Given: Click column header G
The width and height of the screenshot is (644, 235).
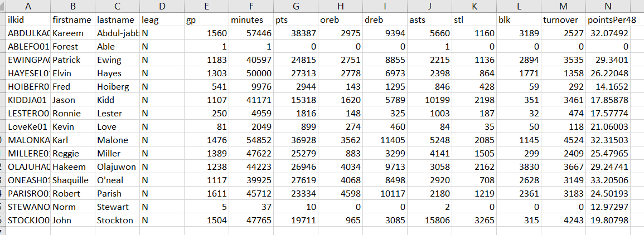Looking at the screenshot, I should (x=296, y=6).
